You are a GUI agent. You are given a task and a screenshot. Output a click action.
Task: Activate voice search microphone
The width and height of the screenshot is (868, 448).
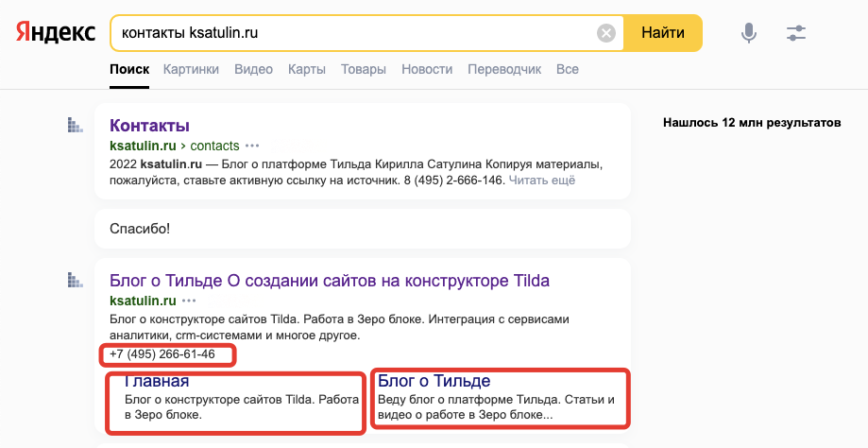(749, 33)
